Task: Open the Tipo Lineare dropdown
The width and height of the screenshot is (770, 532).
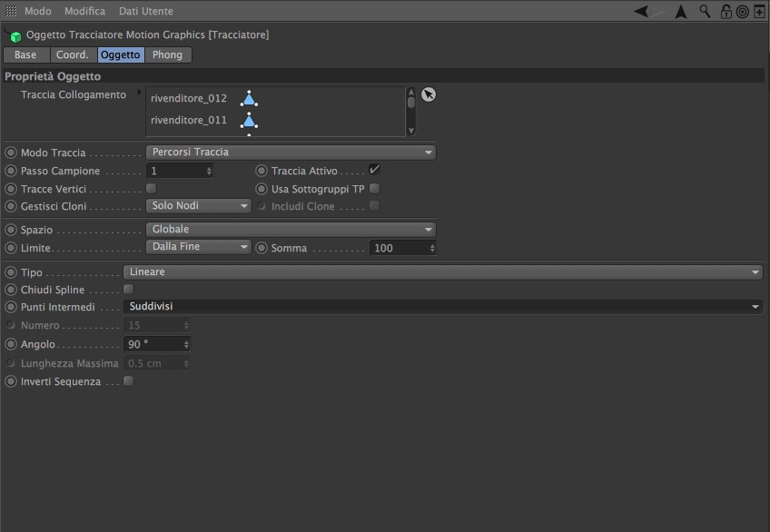Action: coord(443,271)
